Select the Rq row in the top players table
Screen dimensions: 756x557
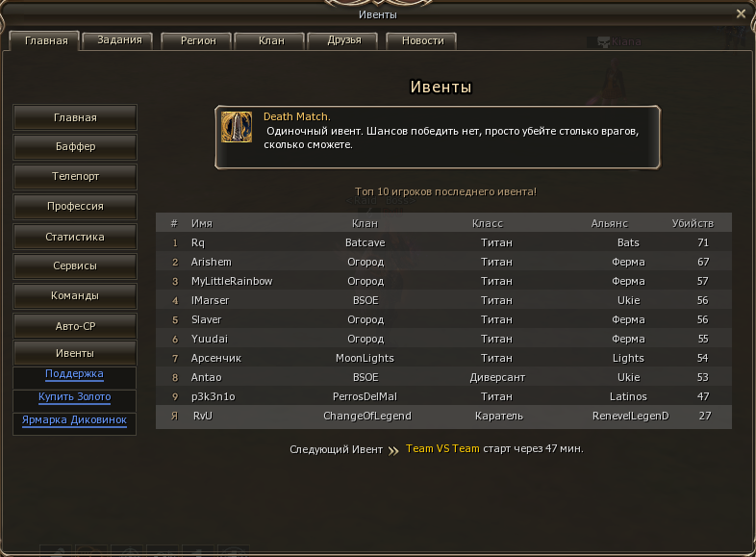443,242
